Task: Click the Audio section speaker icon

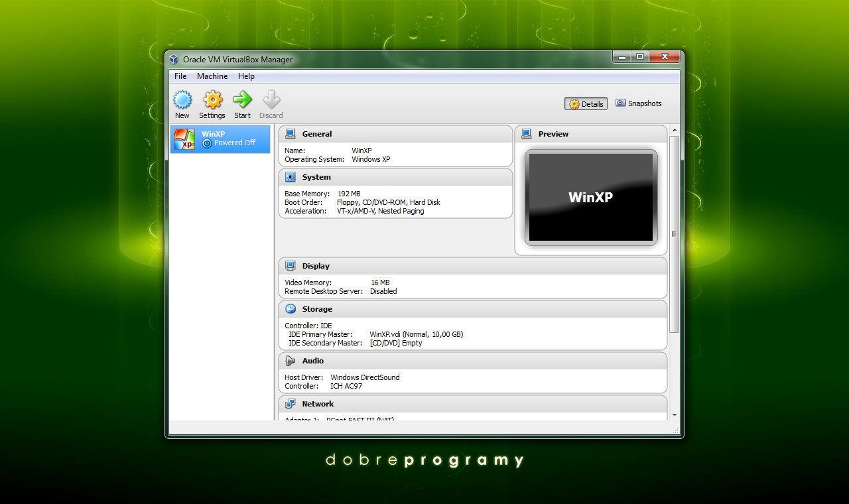Action: (x=290, y=361)
